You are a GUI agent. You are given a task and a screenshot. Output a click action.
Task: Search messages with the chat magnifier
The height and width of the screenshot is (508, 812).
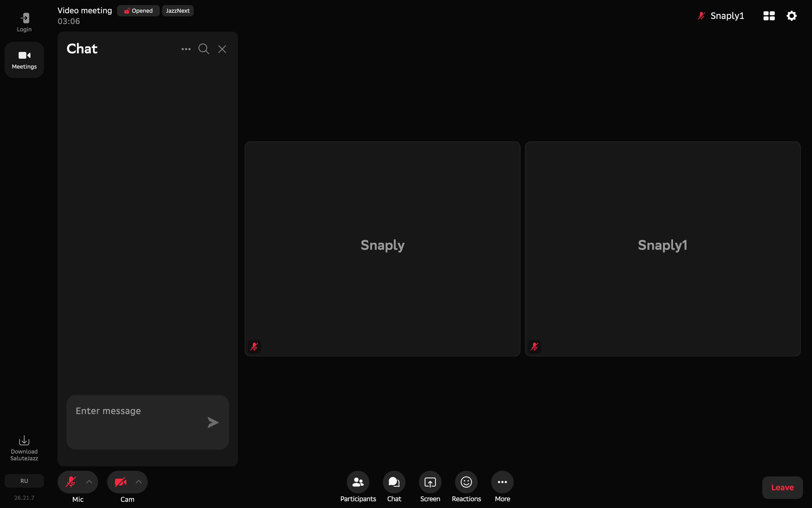click(x=204, y=49)
